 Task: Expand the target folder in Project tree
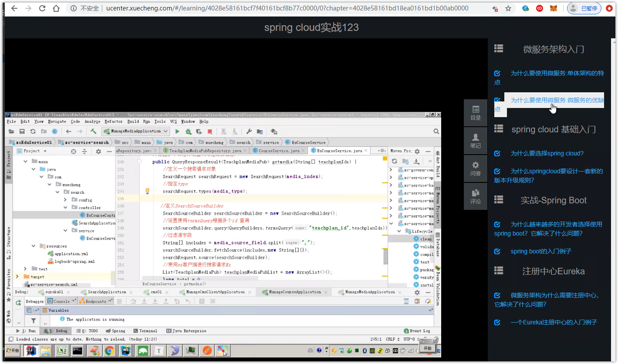(17, 276)
